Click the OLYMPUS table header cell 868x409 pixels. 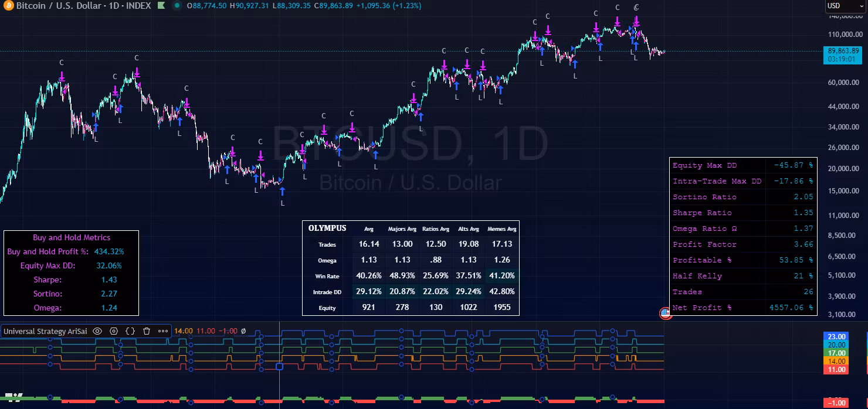coord(327,229)
